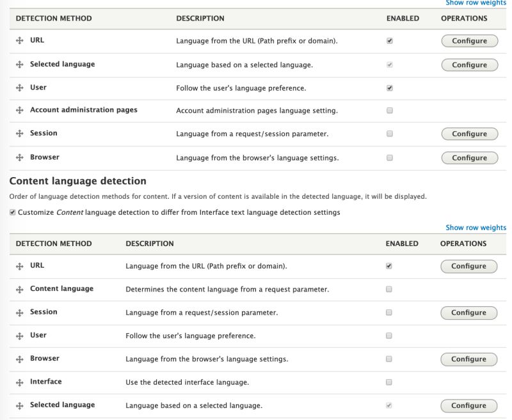512x420 pixels.
Task: Disable the first User detection checkbox
Action: point(390,88)
